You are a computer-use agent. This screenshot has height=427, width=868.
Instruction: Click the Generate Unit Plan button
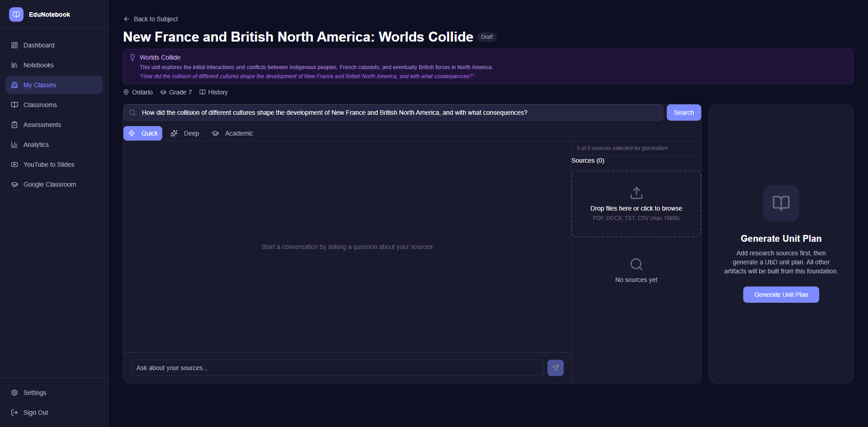click(x=781, y=295)
